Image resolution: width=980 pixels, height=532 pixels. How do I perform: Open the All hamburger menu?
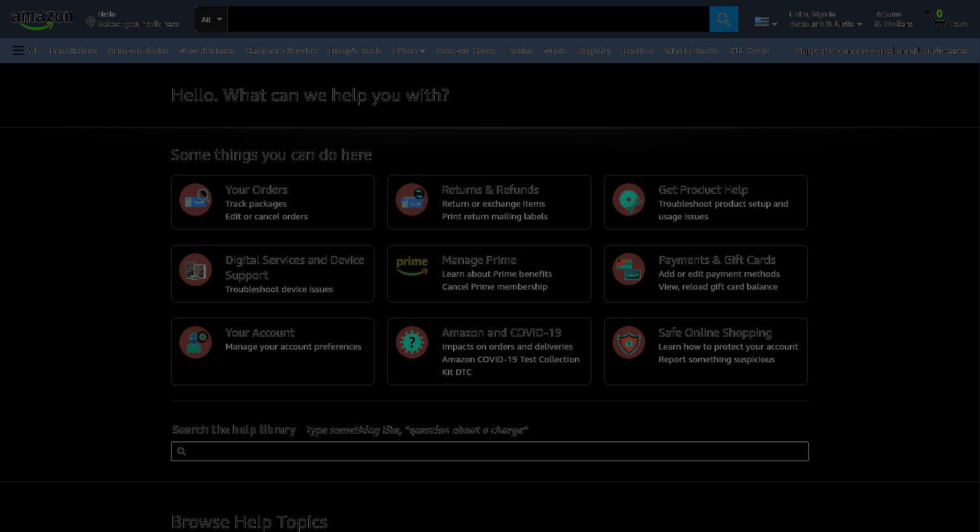(25, 50)
